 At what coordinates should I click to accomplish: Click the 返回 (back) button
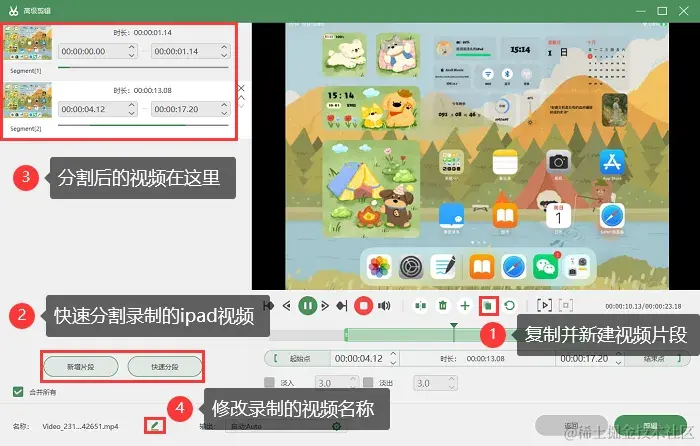[571, 425]
